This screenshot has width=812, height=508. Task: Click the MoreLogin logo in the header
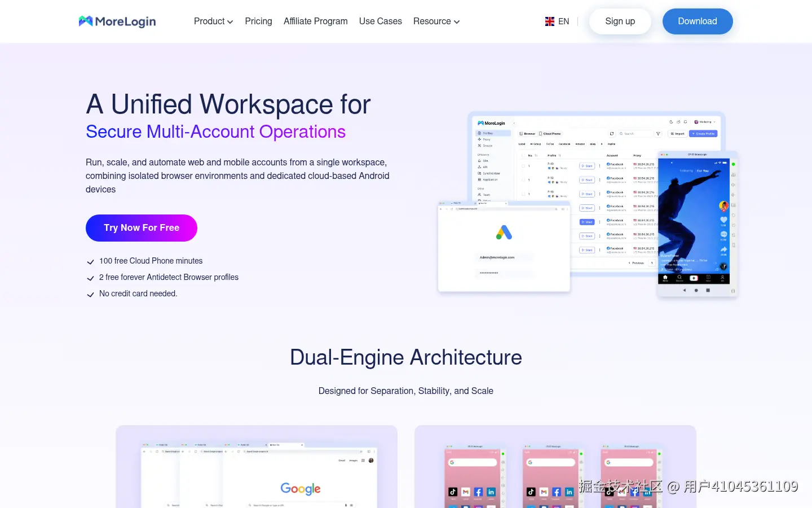117,21
